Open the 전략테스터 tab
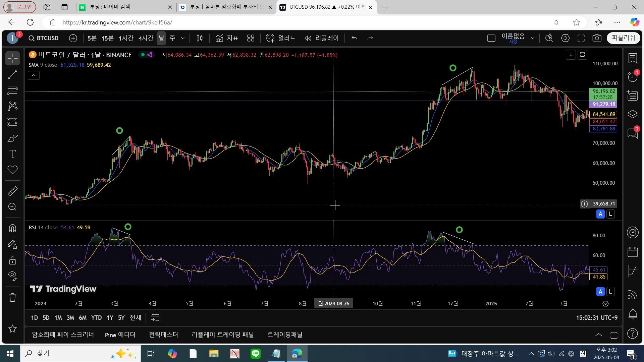Screen dimensions: 644x362 pos(163,335)
